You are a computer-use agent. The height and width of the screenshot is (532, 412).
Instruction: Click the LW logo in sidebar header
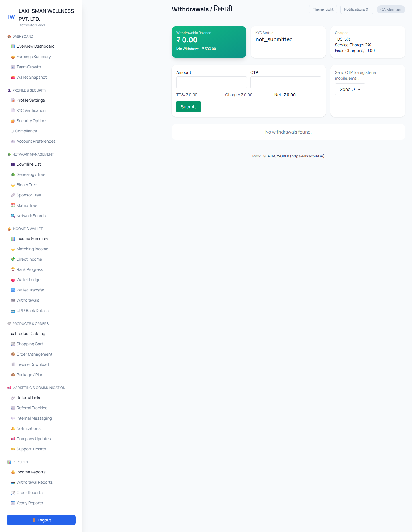pyautogui.click(x=11, y=17)
